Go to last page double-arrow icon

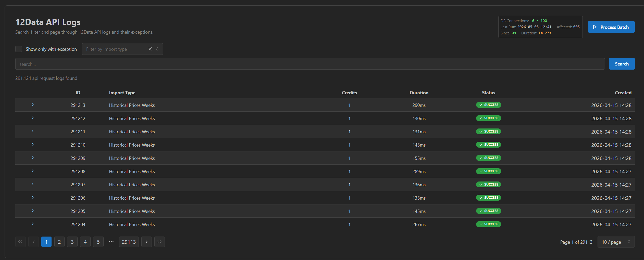pos(159,242)
